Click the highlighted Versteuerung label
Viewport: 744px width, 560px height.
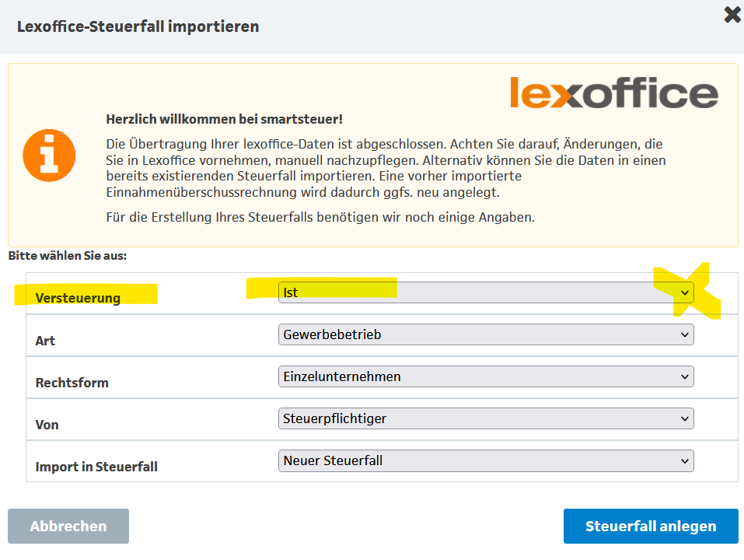tap(78, 298)
